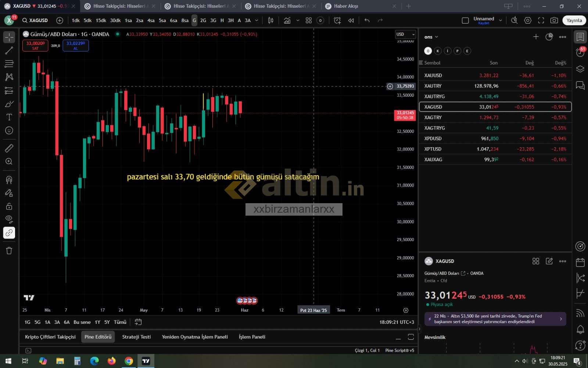Toggle magnet mode for drawings

[x=9, y=180]
